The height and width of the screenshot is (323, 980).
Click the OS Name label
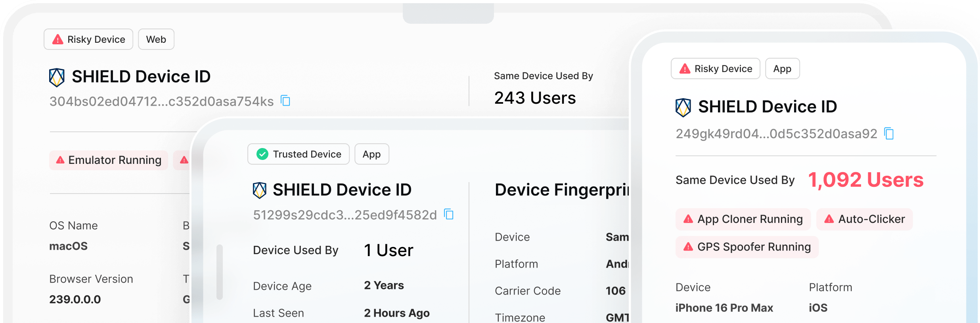point(73,226)
